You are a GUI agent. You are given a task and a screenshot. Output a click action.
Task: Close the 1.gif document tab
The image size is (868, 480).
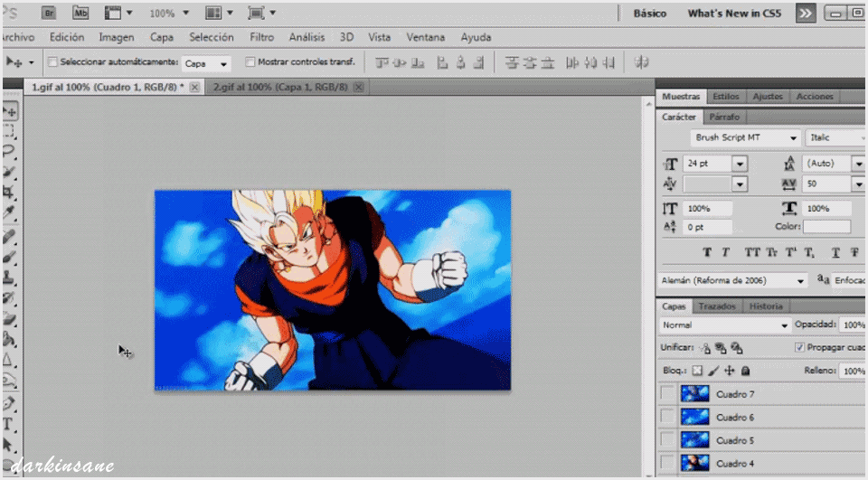coord(194,87)
